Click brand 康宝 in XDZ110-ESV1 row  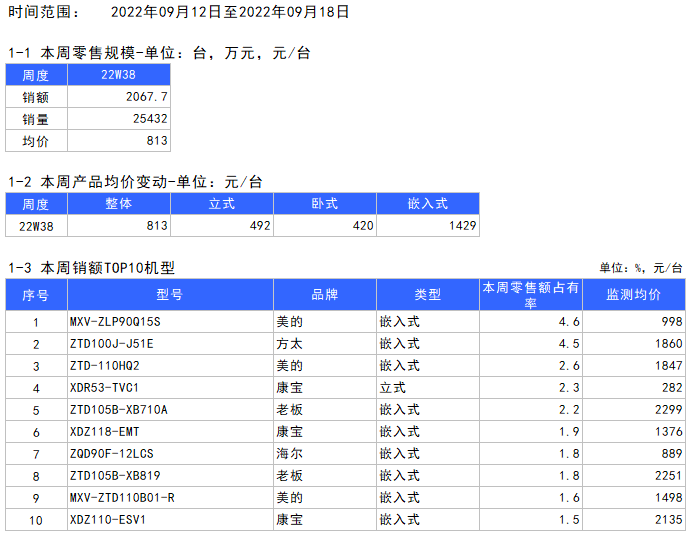290,520
